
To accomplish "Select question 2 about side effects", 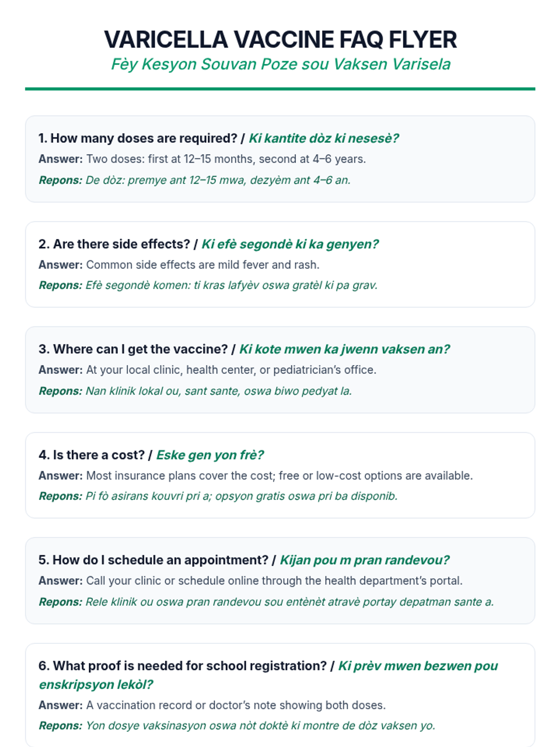I will coord(208,244).
